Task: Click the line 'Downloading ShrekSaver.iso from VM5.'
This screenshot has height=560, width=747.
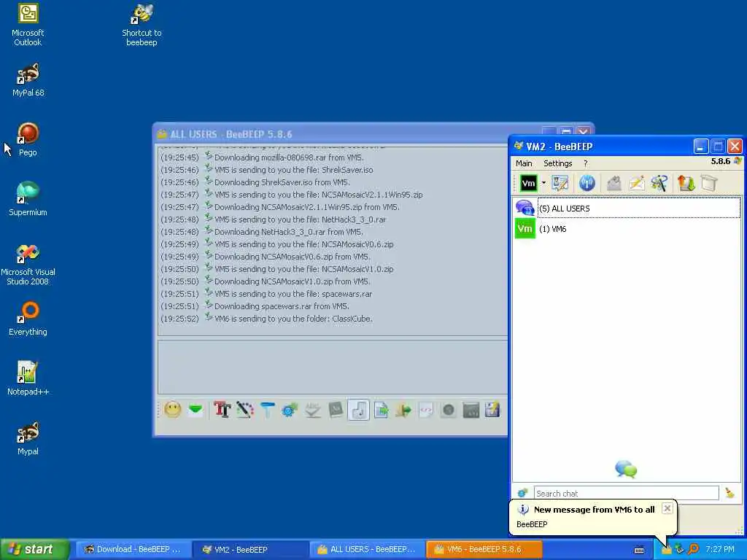Action: click(282, 182)
